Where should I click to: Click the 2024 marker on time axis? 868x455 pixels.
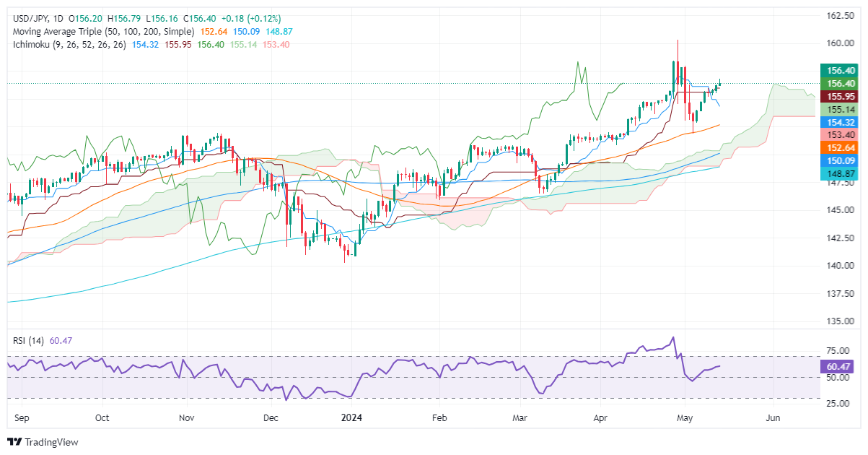point(354,418)
